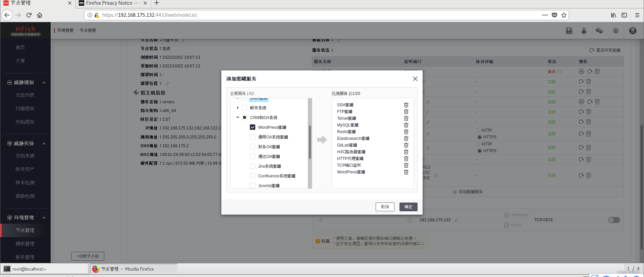This screenshot has width=644, height=277.
Task: Reload the page in Firefox
Action: tap(29, 15)
